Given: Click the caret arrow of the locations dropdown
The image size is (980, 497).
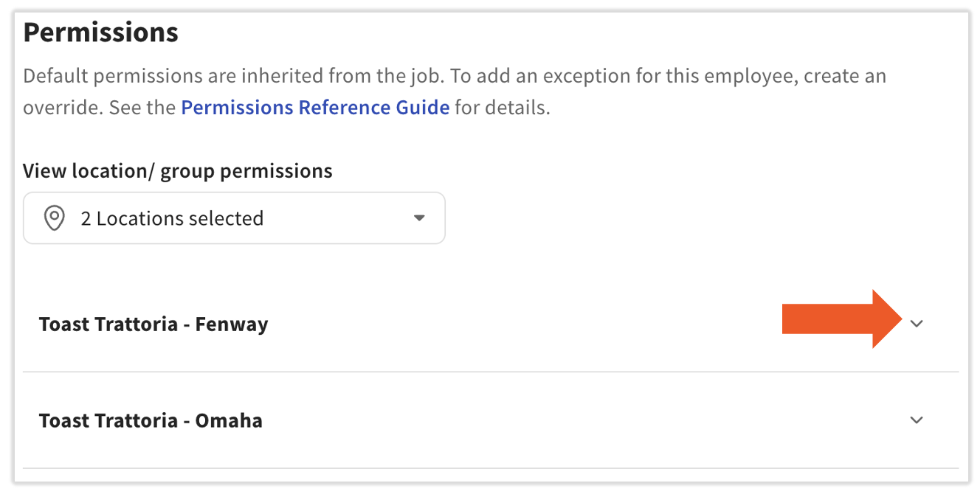Looking at the screenshot, I should 419,218.
